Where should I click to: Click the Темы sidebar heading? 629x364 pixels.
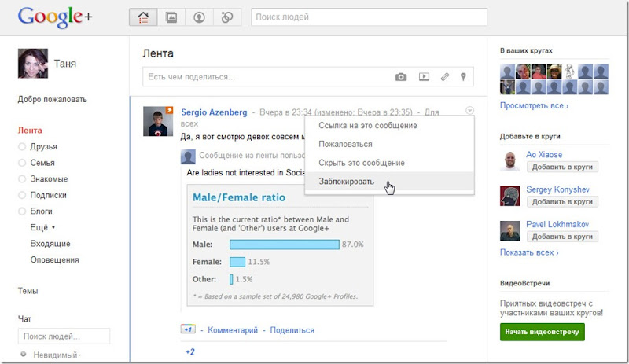click(28, 291)
